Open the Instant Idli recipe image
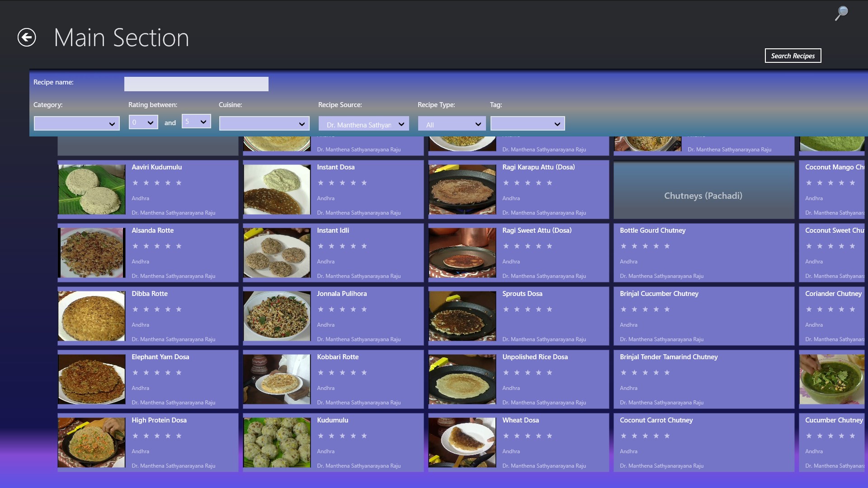868x488 pixels. pyautogui.click(x=277, y=253)
